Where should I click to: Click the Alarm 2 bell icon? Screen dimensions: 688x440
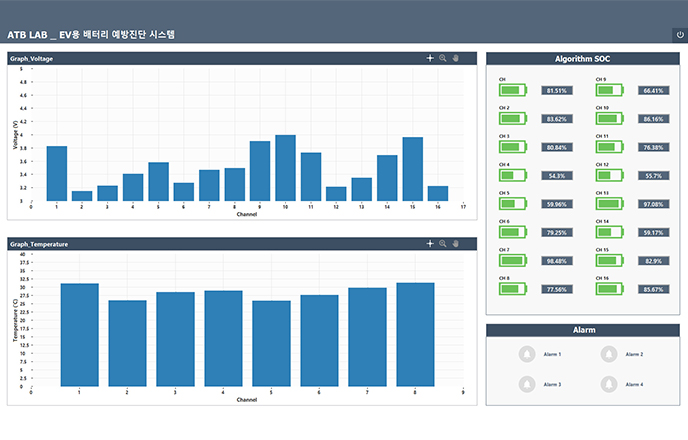[x=609, y=354]
